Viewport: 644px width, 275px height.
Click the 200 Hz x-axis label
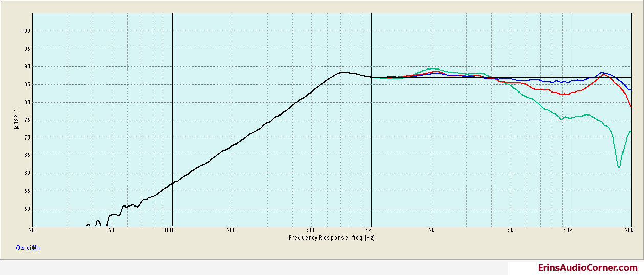(231, 231)
